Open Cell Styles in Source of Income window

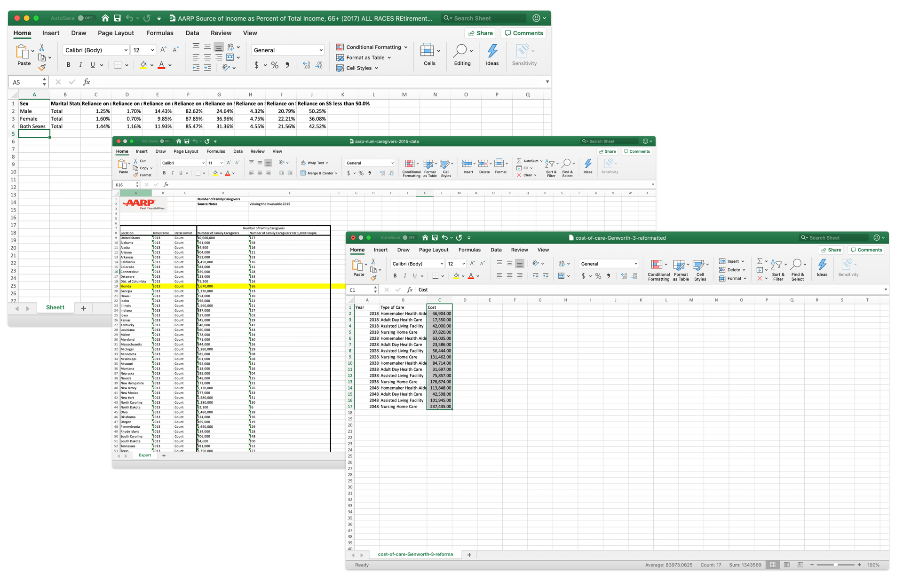click(x=357, y=68)
